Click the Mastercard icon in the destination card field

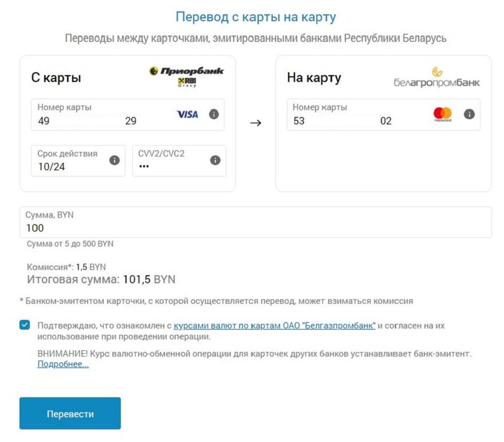[443, 114]
